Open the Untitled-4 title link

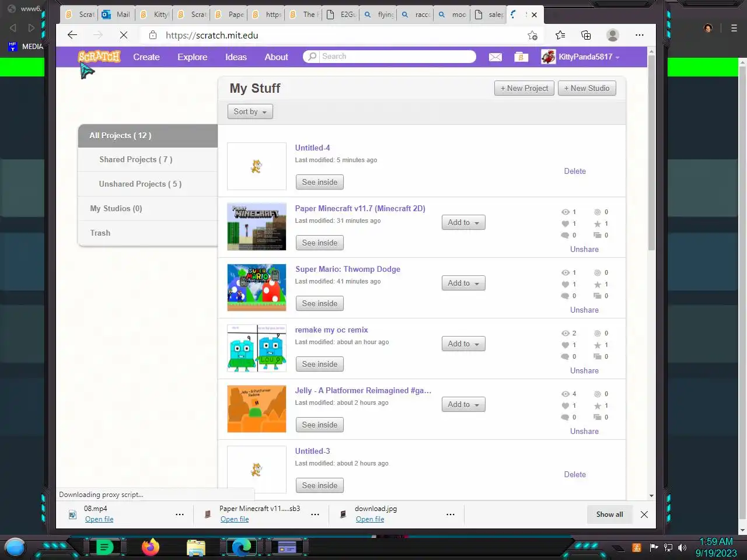(x=312, y=148)
